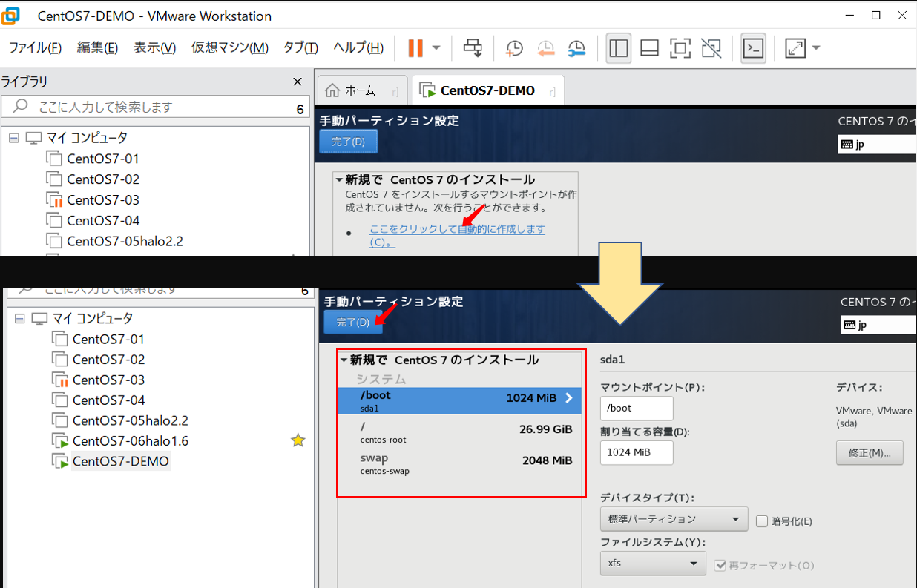
Task: Enable the 暗号化(E) checkbox
Action: point(761,521)
